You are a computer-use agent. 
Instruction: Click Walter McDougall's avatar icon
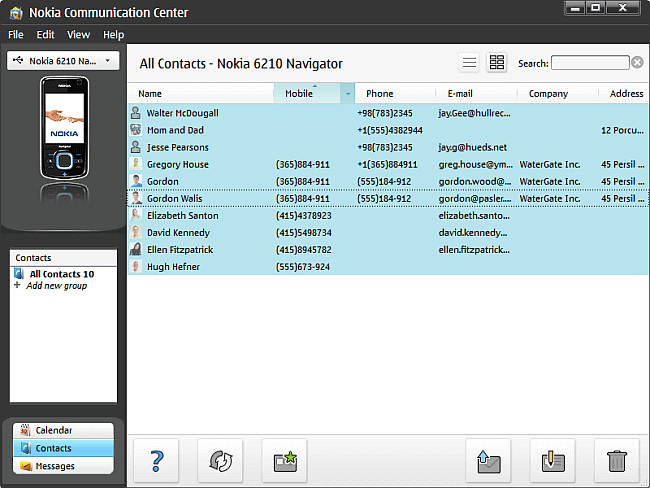[136, 113]
